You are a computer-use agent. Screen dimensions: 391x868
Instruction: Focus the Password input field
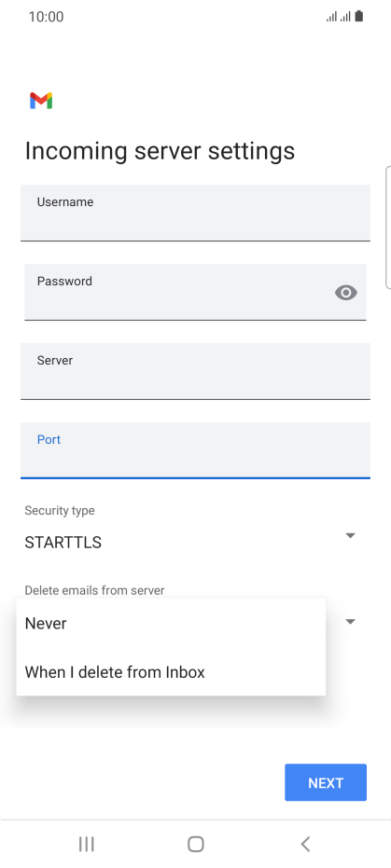pos(196,293)
